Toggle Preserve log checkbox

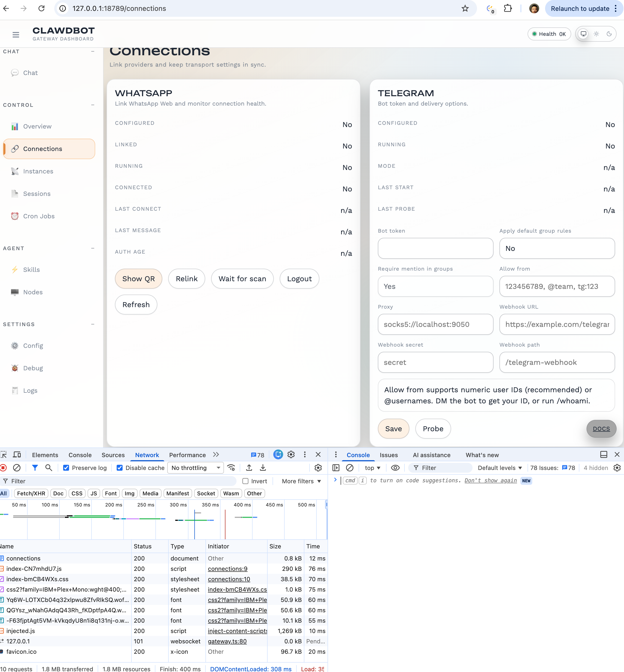[x=66, y=468]
